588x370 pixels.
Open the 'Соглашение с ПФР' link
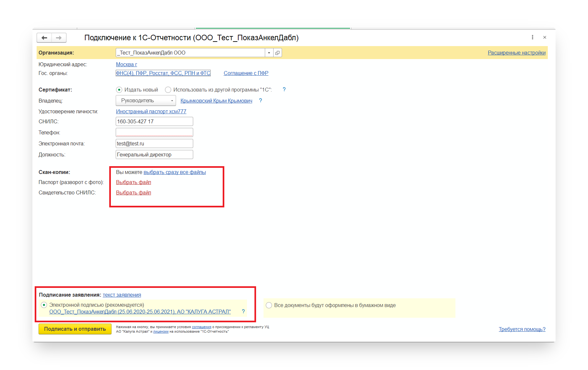246,73
